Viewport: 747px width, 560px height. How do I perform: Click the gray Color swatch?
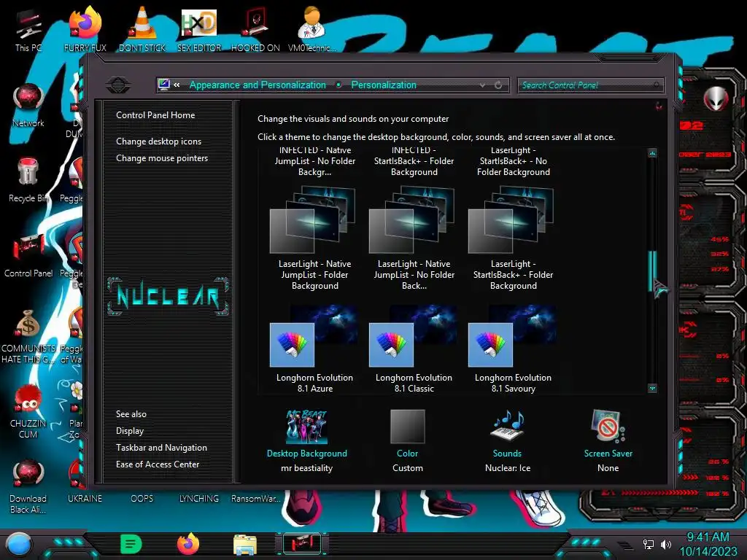(x=408, y=426)
